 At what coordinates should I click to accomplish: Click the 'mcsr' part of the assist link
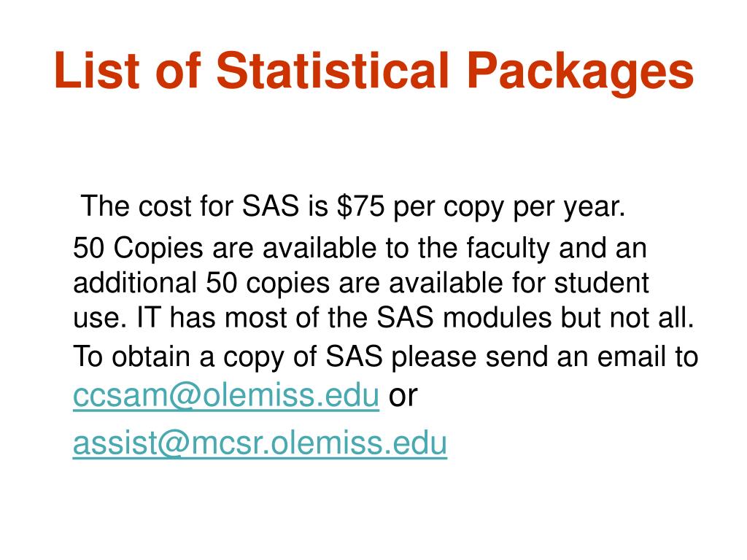pyautogui.click(x=224, y=444)
